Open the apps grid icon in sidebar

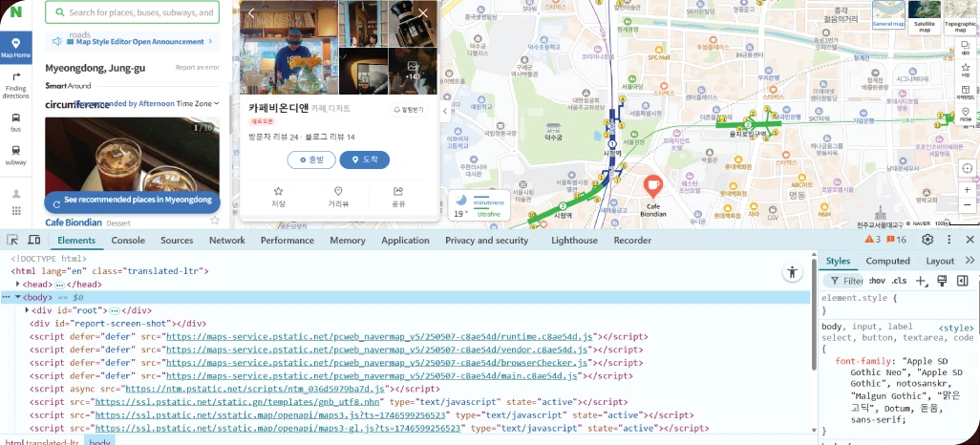[x=16, y=211]
